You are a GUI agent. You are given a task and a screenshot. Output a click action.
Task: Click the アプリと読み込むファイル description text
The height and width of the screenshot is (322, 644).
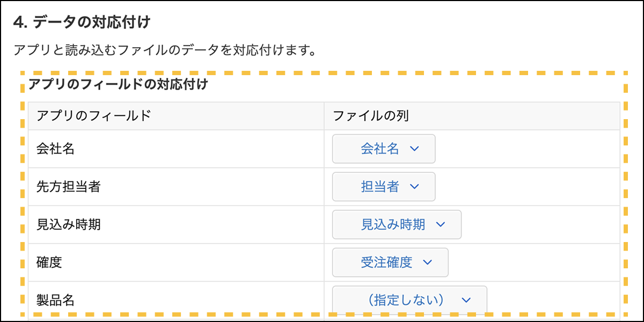click(x=163, y=51)
